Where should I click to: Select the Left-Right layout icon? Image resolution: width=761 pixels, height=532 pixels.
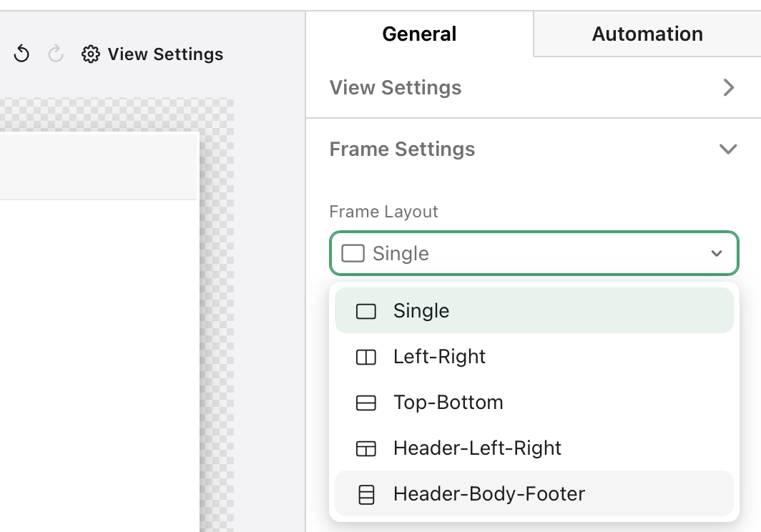(x=366, y=357)
